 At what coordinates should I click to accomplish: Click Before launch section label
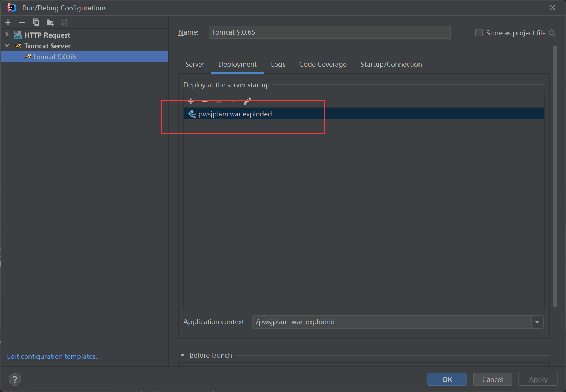tap(211, 355)
